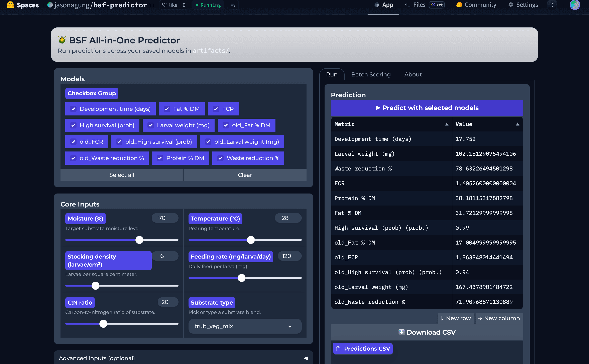Image resolution: width=589 pixels, height=364 pixels.
Task: Toggle Protein % DM checkbox
Action: click(160, 158)
